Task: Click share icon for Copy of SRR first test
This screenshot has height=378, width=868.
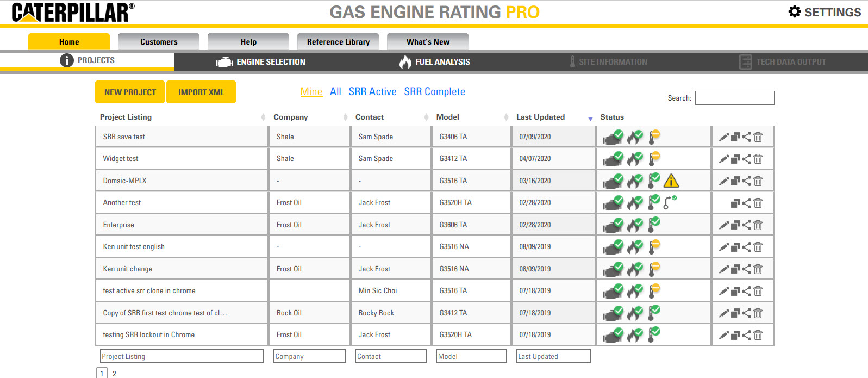Action: click(747, 313)
